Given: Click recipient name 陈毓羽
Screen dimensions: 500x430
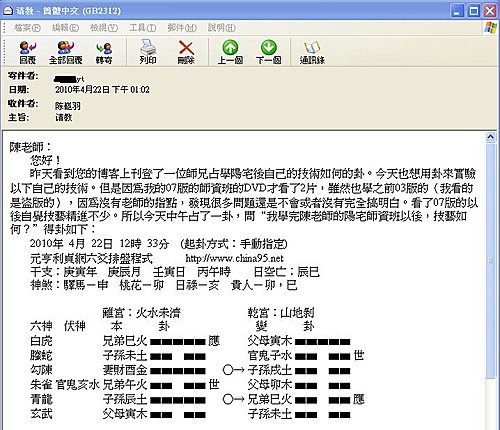Looking at the screenshot, I should pyautogui.click(x=68, y=106).
